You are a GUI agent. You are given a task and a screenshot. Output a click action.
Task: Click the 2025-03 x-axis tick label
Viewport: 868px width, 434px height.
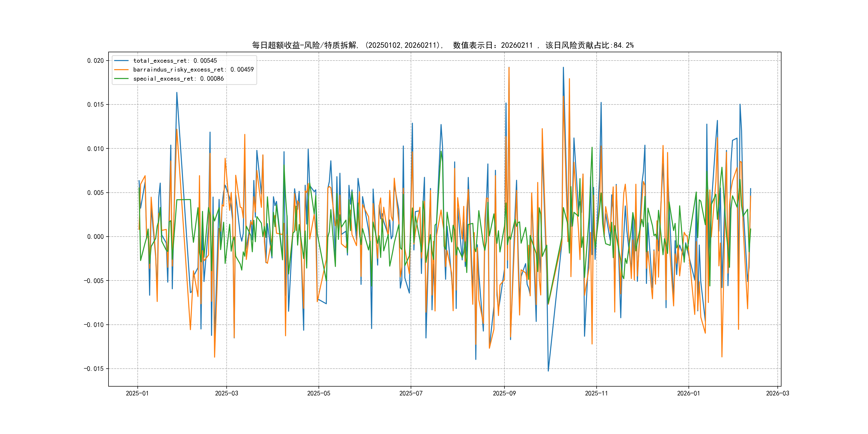point(226,393)
